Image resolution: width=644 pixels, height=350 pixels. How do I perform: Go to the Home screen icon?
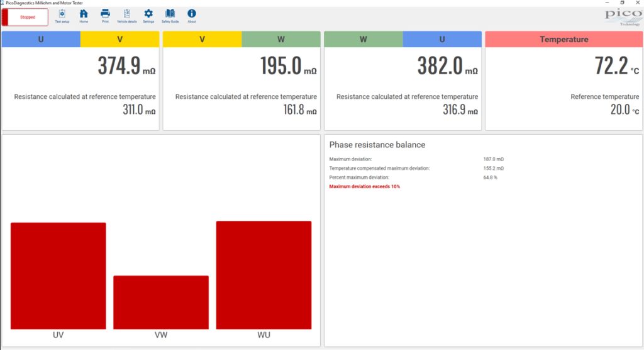click(x=84, y=16)
